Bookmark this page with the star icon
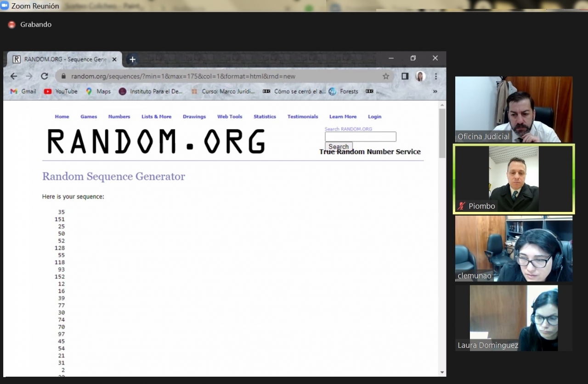 pos(386,76)
